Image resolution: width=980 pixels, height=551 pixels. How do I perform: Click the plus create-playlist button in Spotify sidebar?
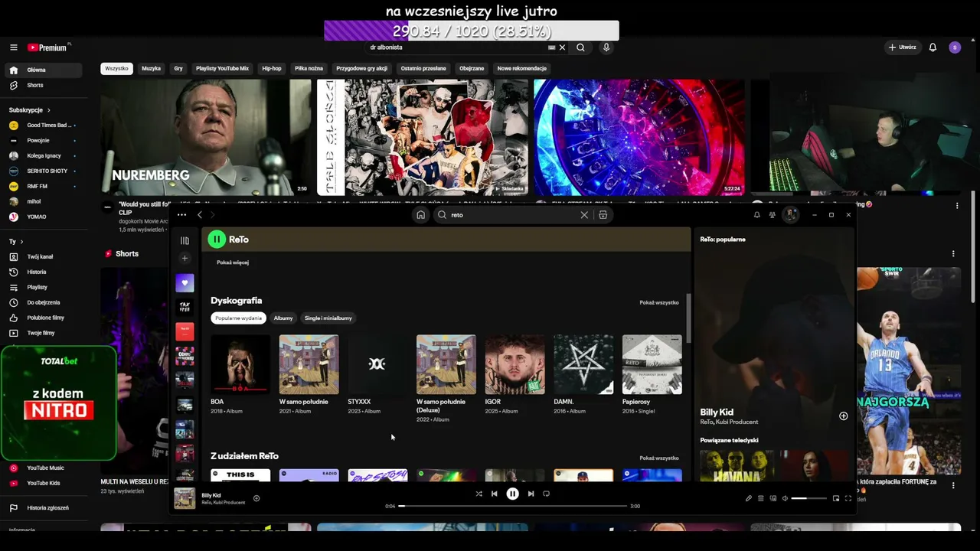tap(185, 259)
